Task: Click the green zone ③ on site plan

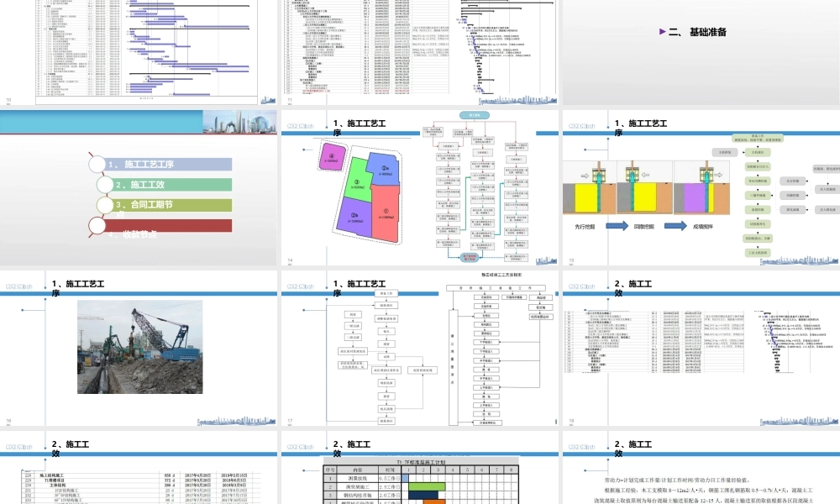Action: (x=357, y=180)
